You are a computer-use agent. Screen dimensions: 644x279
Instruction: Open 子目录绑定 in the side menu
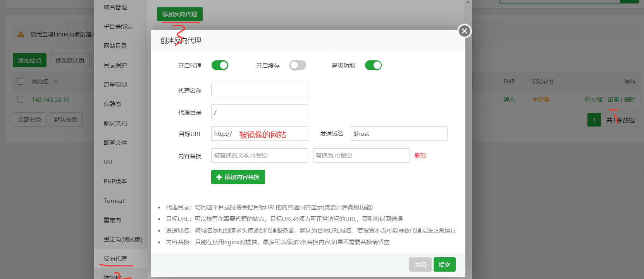click(x=118, y=27)
